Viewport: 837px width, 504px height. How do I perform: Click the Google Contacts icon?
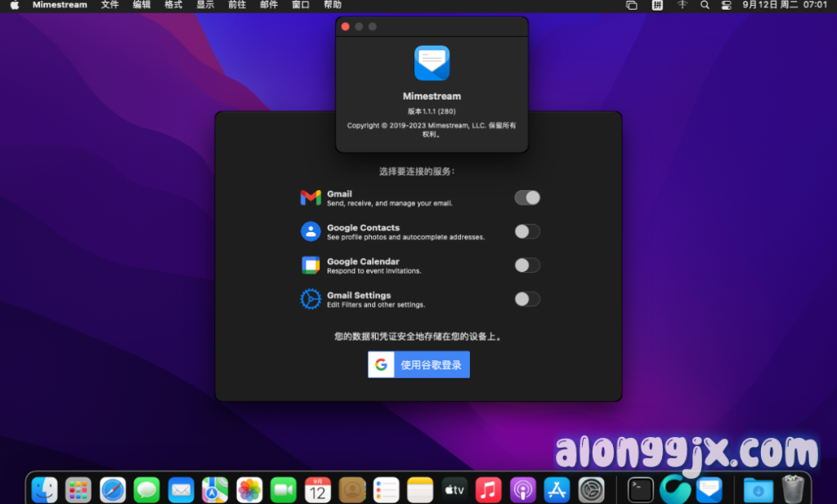coord(311,231)
